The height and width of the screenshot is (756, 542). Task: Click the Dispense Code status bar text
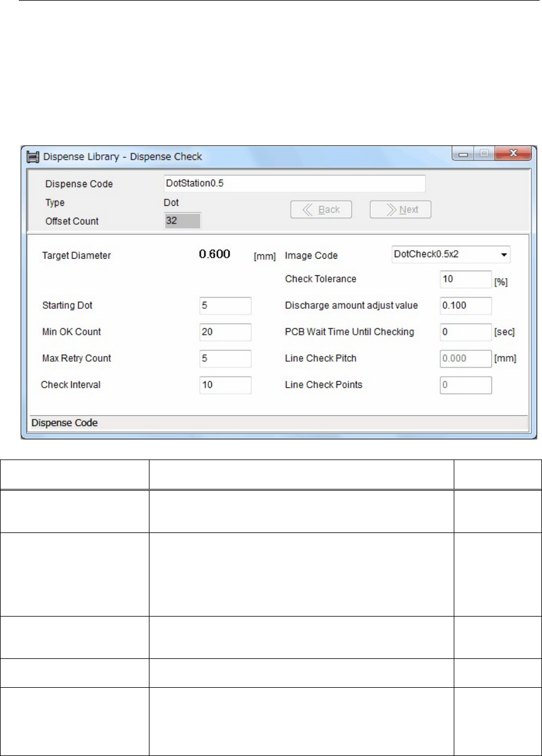pyautogui.click(x=64, y=422)
